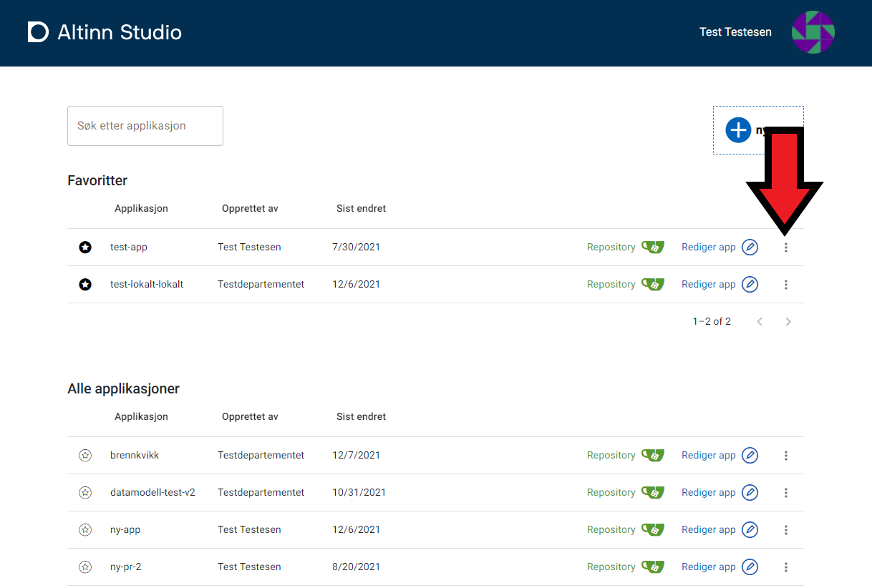Screen dimensions: 872x588
Task: Sort all applications by Opprettet av header
Action: (250, 417)
